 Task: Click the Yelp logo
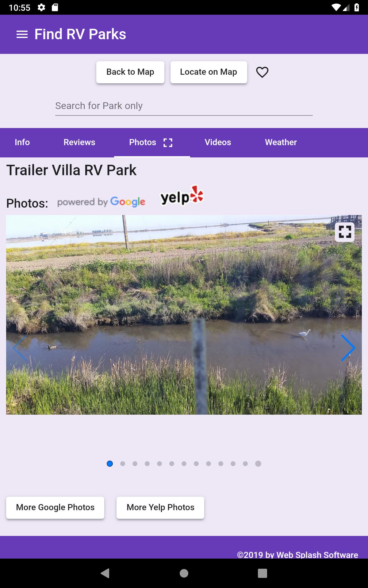click(182, 196)
